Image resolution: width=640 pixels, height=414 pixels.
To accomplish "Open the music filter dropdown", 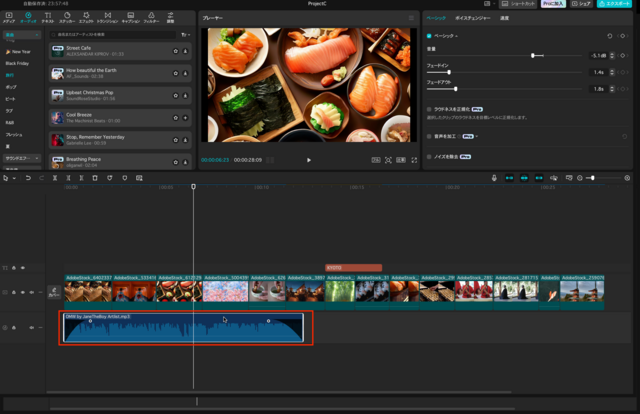I will (185, 35).
